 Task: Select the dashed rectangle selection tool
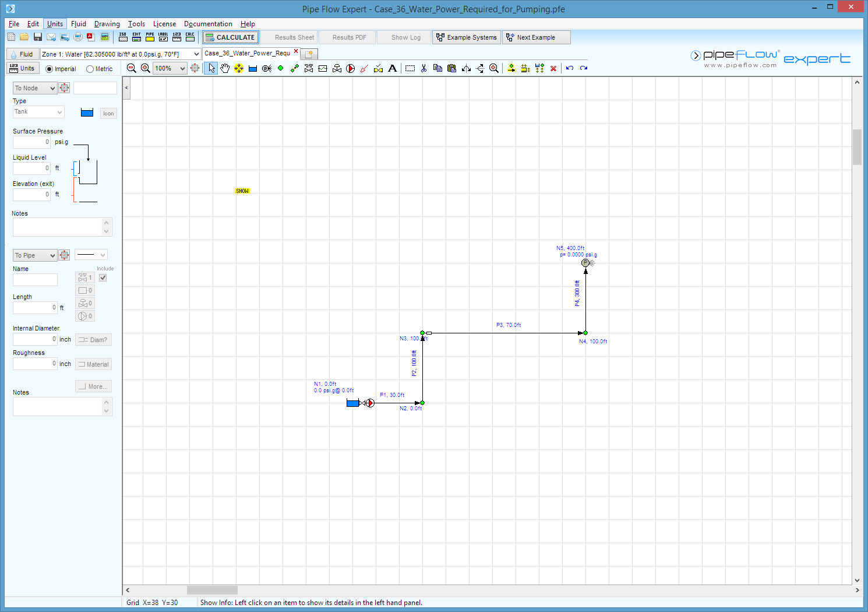click(x=410, y=68)
